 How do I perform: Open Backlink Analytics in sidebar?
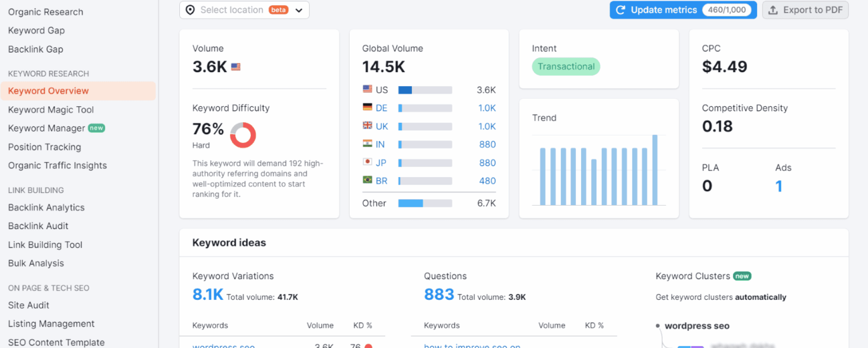click(46, 208)
